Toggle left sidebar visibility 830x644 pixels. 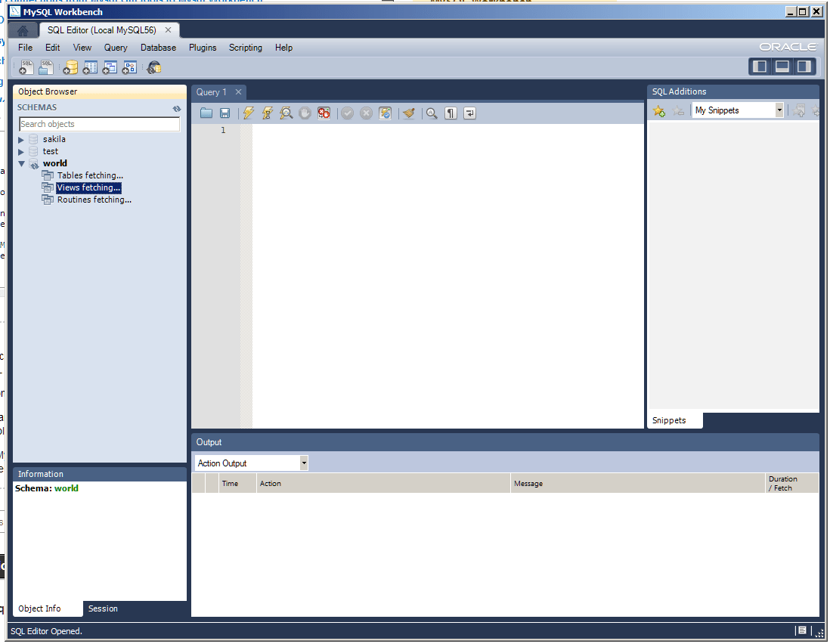pos(760,67)
